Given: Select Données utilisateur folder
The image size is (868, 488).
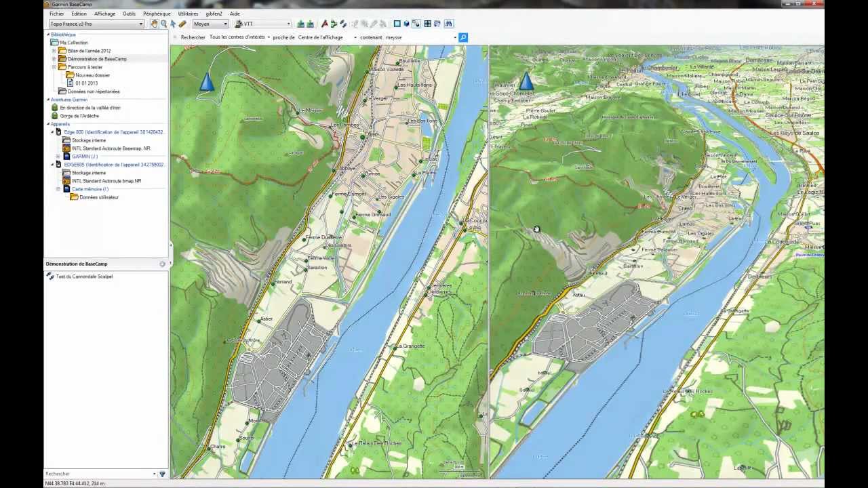Looking at the screenshot, I should pyautogui.click(x=99, y=197).
